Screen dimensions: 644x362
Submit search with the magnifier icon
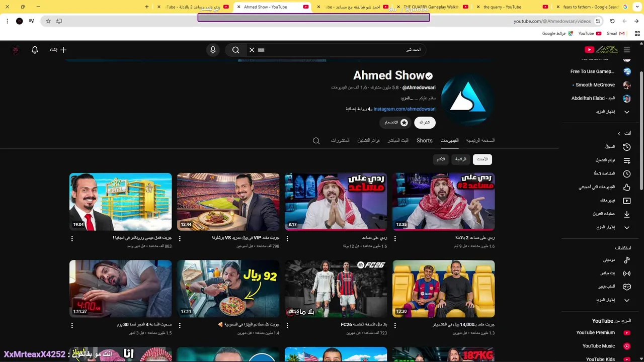(x=236, y=50)
